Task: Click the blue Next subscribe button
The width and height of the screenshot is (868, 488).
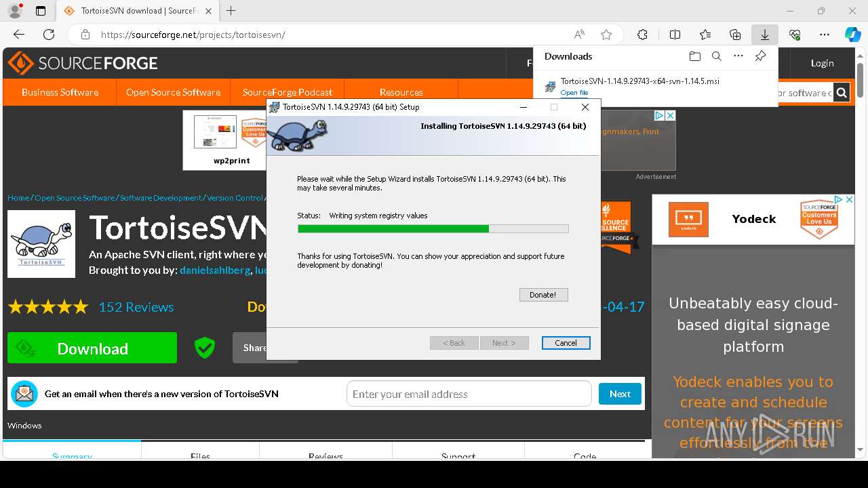Action: (620, 394)
